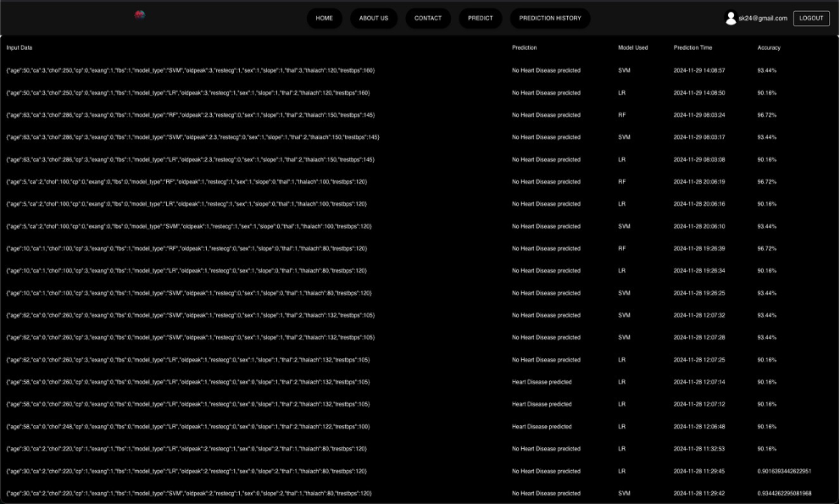840x504 pixels.
Task: Click the prediction time 2024-11-29 08:03:24
Action: click(699, 115)
